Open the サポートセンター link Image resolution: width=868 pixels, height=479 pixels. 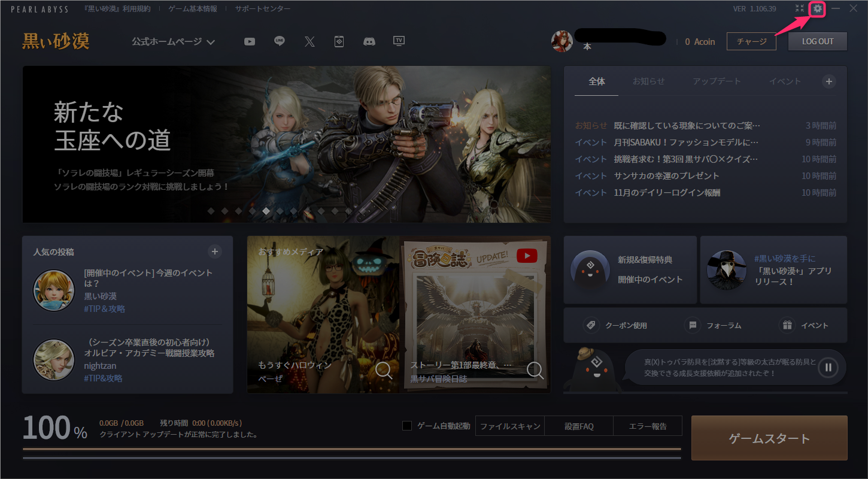263,9
